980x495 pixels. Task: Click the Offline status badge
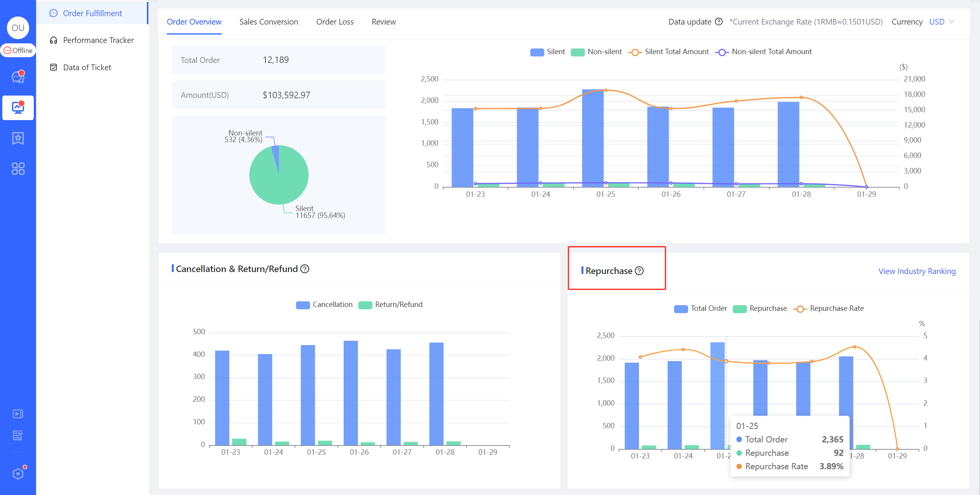18,50
